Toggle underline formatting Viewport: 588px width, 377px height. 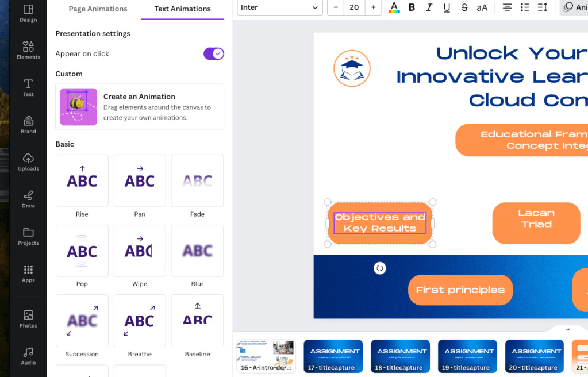(447, 7)
